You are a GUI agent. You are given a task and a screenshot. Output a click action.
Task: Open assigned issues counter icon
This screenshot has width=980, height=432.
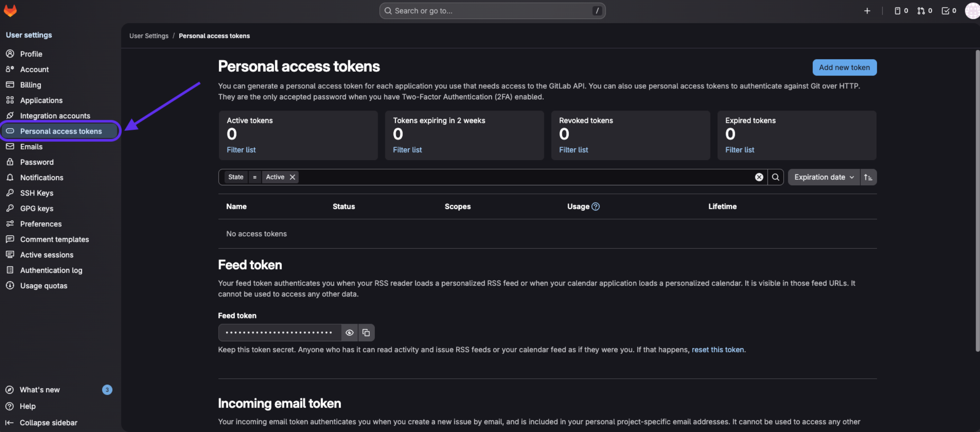(x=901, y=11)
